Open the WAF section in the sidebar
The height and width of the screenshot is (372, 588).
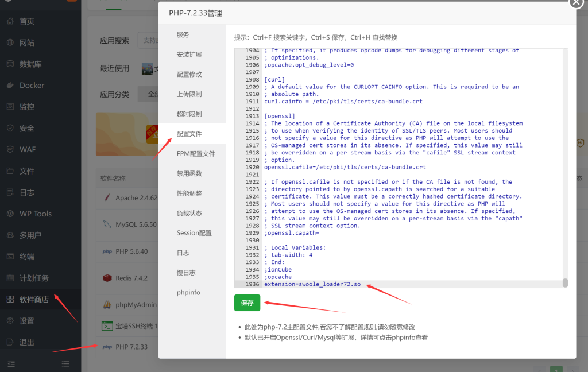pos(23,149)
